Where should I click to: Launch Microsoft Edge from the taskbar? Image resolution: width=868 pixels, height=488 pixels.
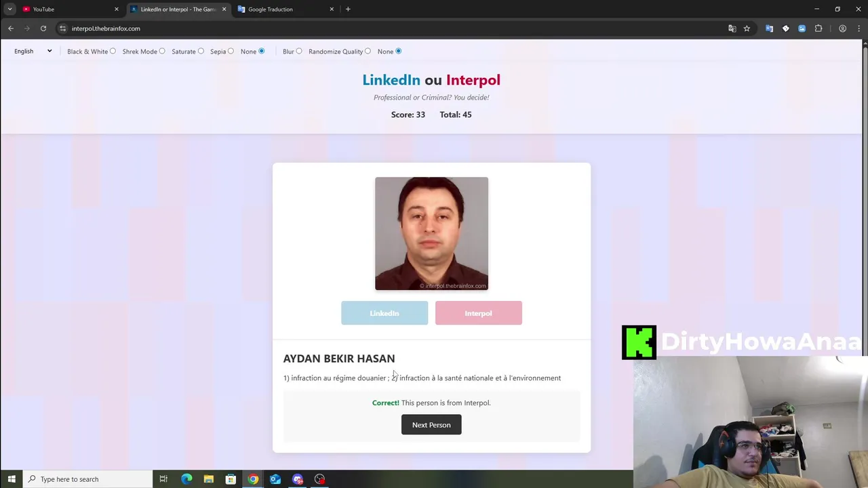click(186, 479)
